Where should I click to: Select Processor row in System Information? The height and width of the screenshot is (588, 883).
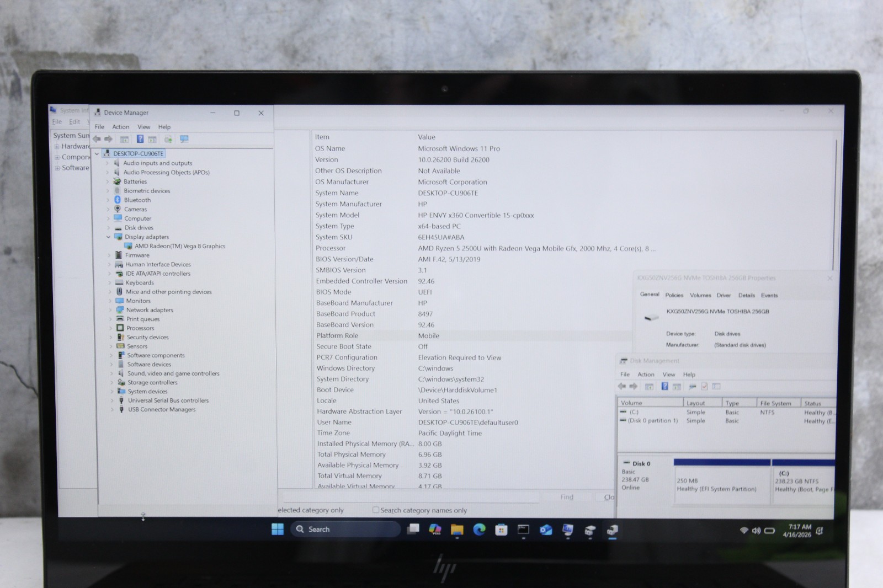[x=486, y=248]
